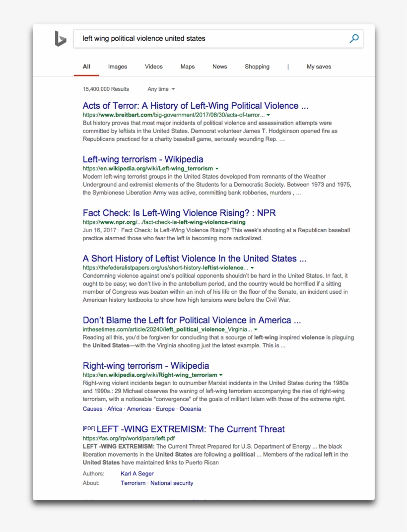Open LEFT-WING EXTREMISM PDF result
Viewport: 407px width, 532px height.
[x=191, y=429]
